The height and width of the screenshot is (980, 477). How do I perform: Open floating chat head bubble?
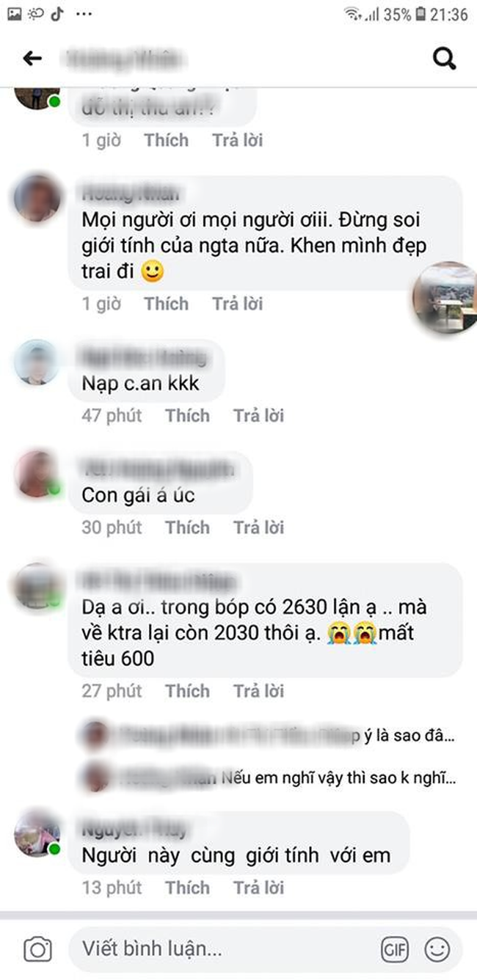click(445, 297)
